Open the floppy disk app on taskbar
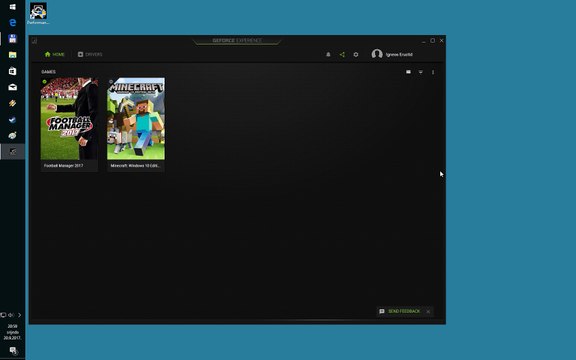576x360 pixels. [12, 39]
